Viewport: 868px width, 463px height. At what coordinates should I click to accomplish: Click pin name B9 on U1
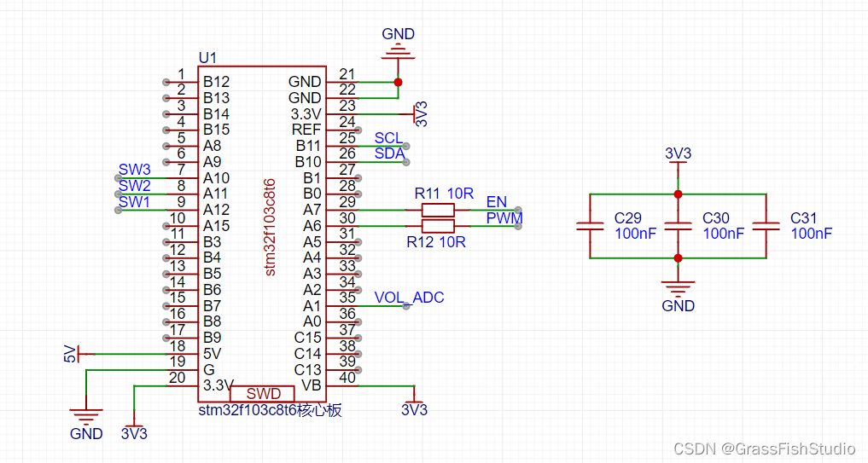(x=212, y=338)
